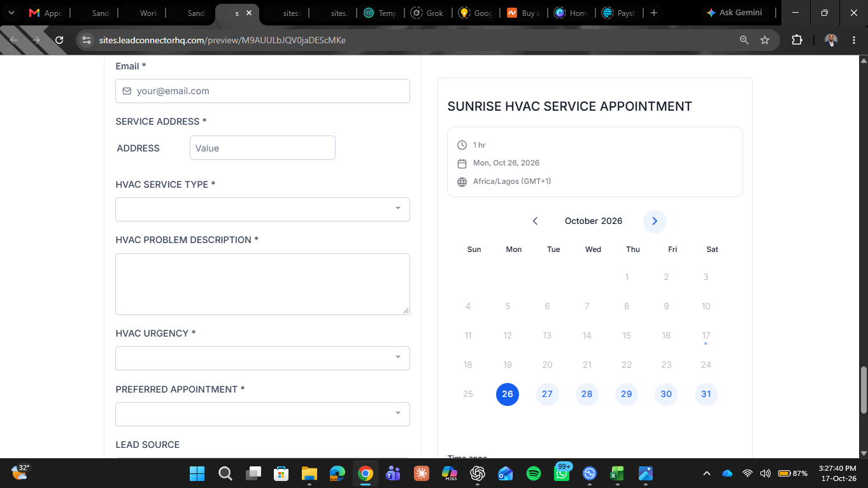Expand HVAC SERVICE TYPE dropdown
Screen dimensions: 868x488
click(x=262, y=209)
